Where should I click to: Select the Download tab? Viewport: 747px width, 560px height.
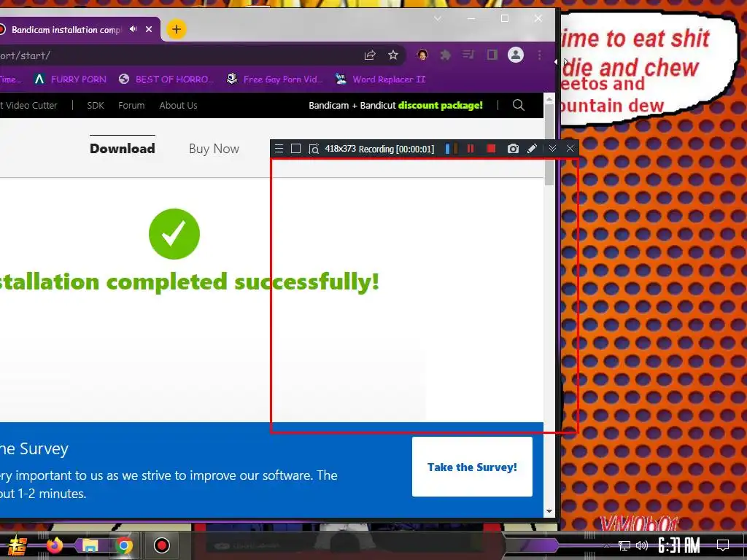tap(123, 149)
